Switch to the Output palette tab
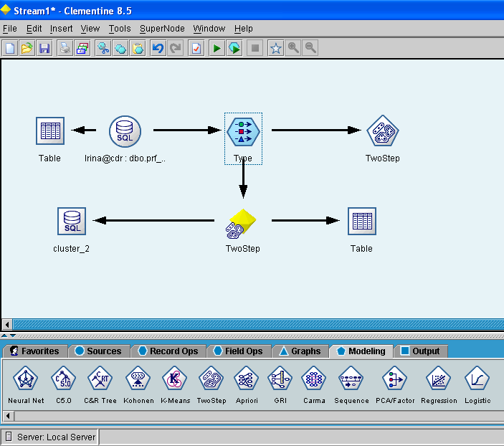This screenshot has height=446, width=504. point(420,351)
